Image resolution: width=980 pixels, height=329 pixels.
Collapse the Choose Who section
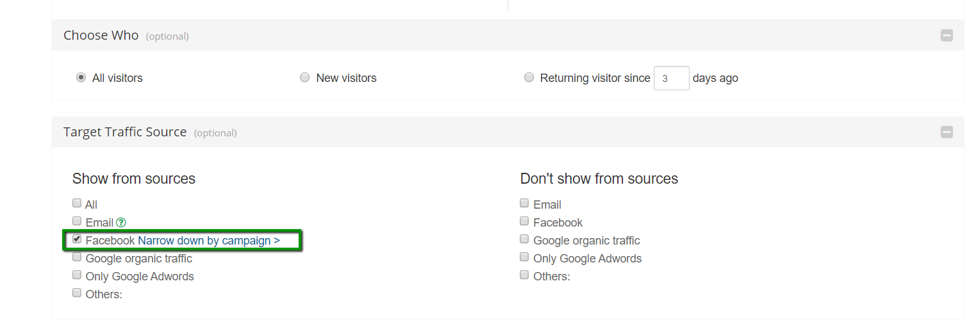947,36
